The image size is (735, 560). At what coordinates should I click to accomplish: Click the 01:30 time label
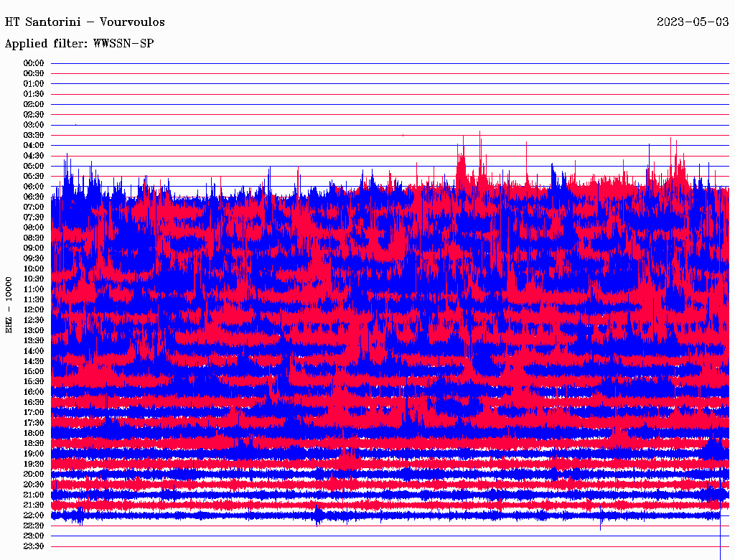click(x=34, y=94)
